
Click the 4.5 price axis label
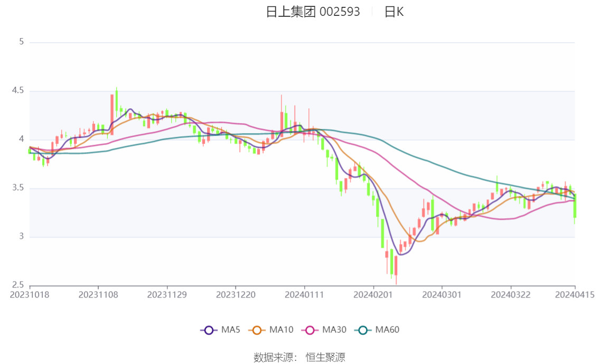[x=18, y=90]
